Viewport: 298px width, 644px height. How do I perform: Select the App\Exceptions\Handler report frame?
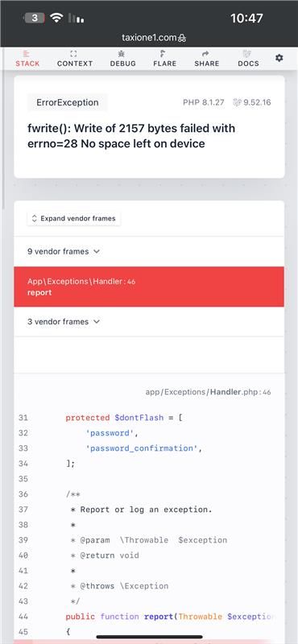[x=149, y=287]
